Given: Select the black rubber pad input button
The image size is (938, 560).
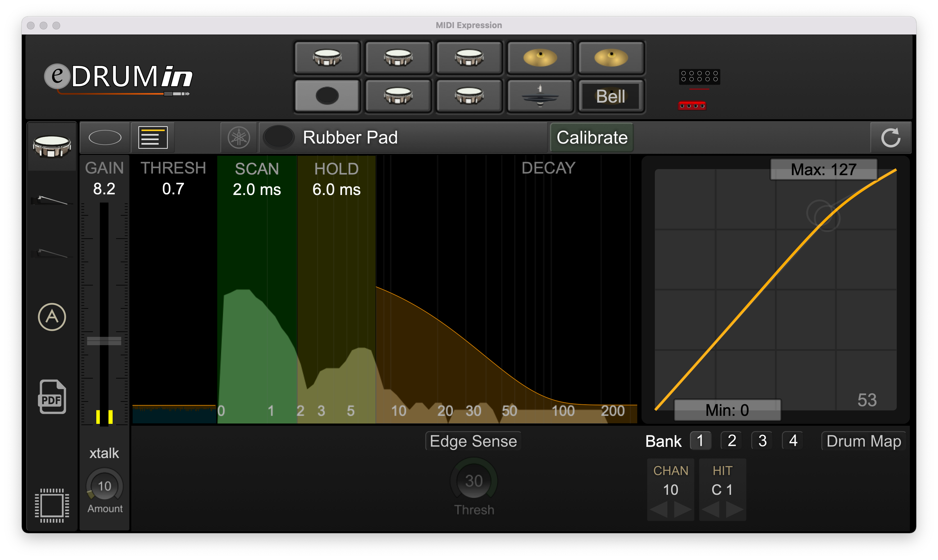Looking at the screenshot, I should click(327, 96).
